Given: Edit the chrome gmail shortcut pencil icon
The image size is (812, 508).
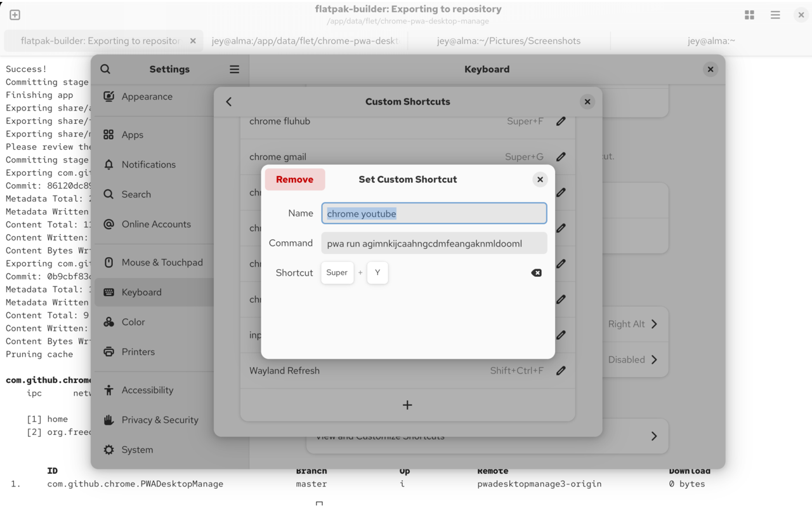Looking at the screenshot, I should [561, 157].
